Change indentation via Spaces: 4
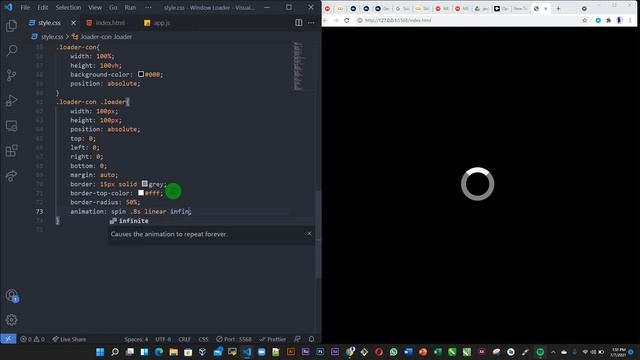Viewport: 640px width, 360px height. [136, 339]
